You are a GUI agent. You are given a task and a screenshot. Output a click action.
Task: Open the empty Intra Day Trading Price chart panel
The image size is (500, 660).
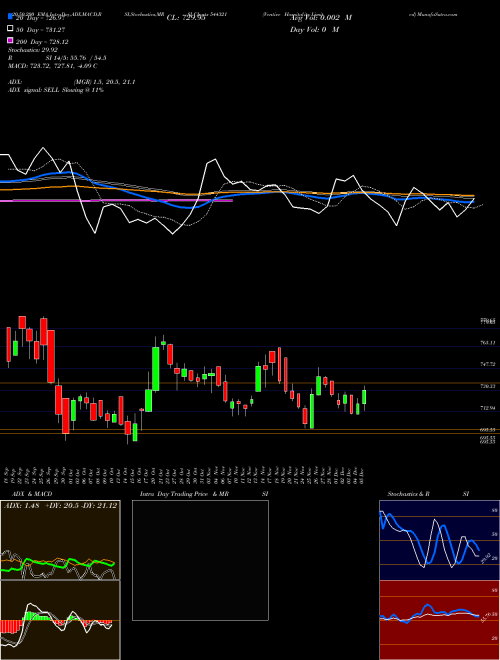pos(200,560)
